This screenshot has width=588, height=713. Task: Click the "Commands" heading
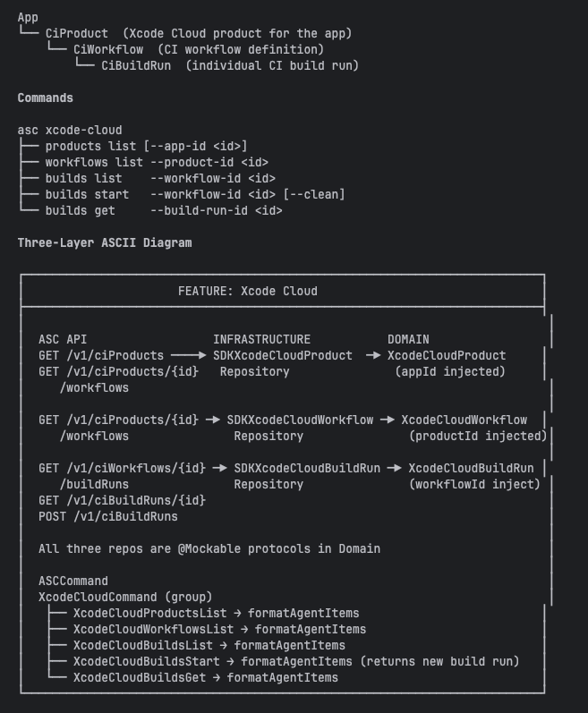45,98
